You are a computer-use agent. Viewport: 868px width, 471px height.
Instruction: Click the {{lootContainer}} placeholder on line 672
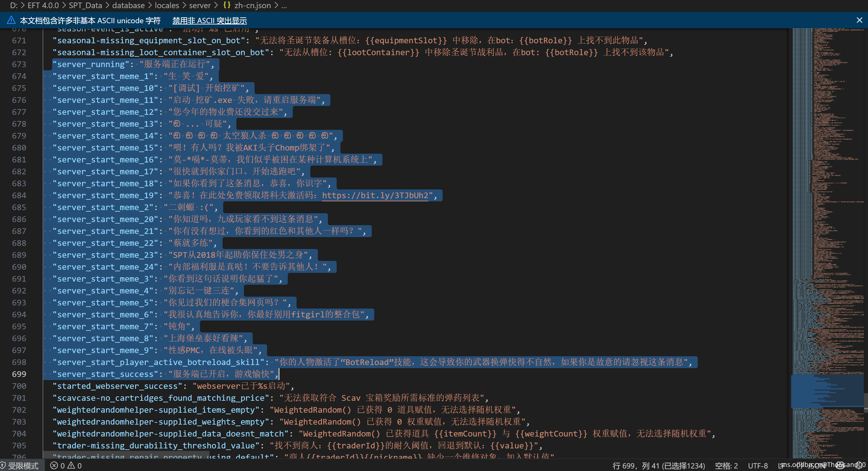point(378,52)
